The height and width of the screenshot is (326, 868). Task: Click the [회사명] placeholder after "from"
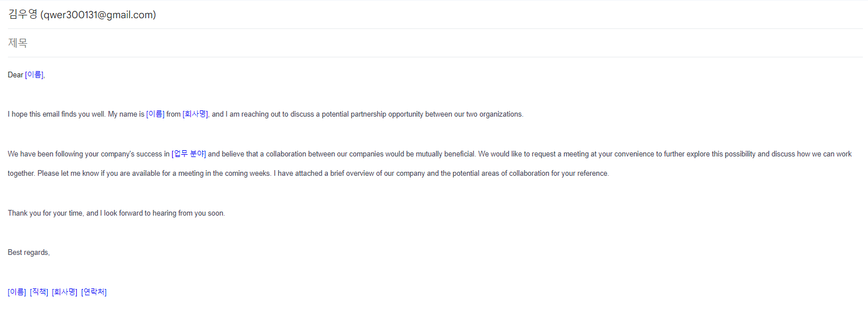coord(195,114)
